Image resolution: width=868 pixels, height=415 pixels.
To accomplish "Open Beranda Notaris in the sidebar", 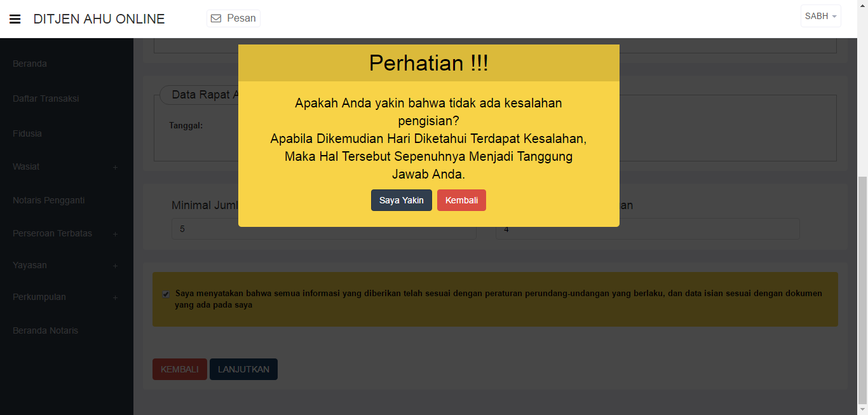I will pos(45,330).
